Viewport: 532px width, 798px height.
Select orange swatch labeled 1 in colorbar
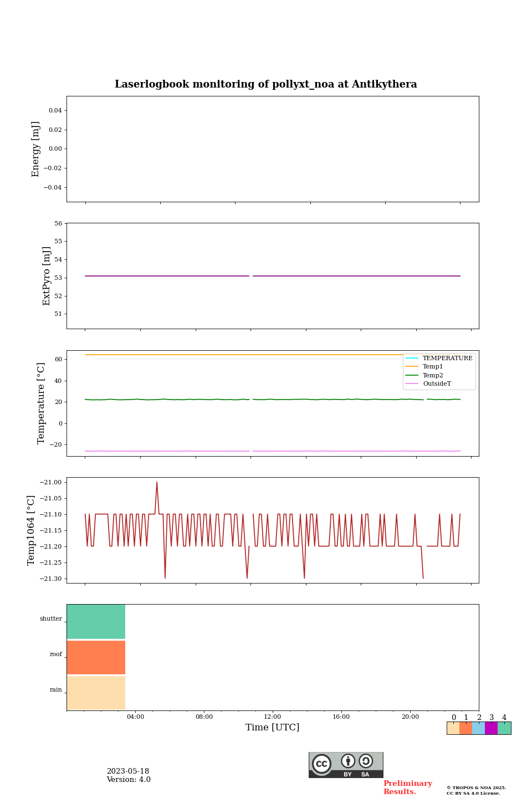click(x=466, y=728)
